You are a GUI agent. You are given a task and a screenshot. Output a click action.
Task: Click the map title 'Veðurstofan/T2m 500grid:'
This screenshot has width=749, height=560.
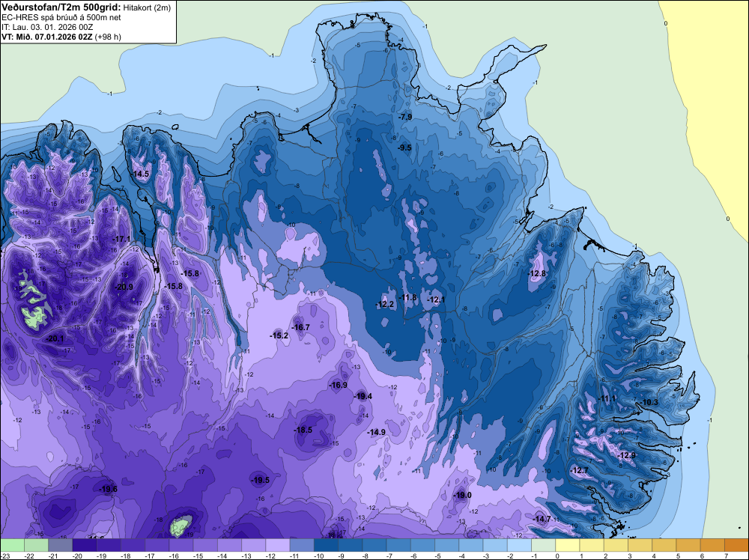pos(61,7)
